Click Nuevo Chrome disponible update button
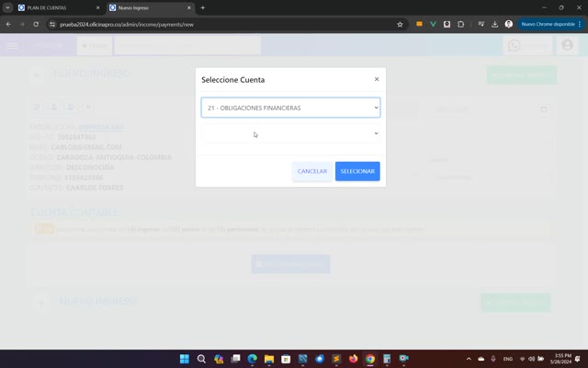Image resolution: width=588 pixels, height=368 pixels. [x=551, y=24]
